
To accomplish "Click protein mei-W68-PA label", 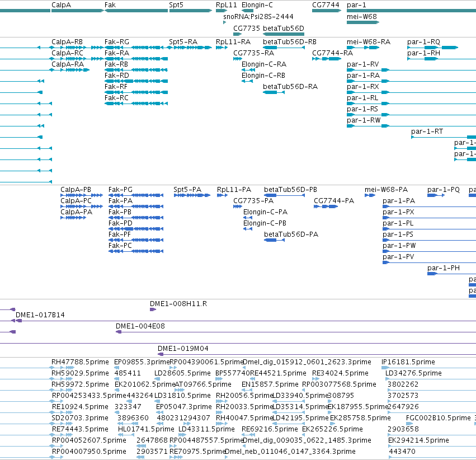I will [x=386, y=190].
